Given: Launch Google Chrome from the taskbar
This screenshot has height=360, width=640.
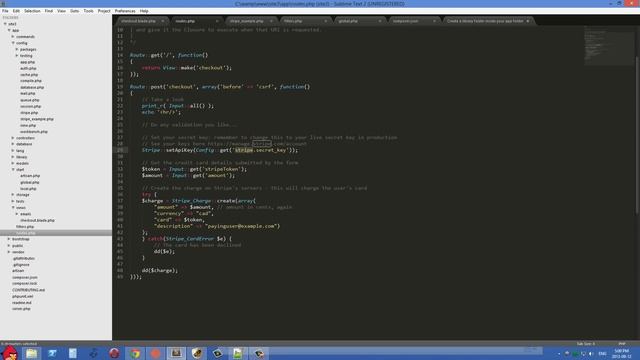Looking at the screenshot, I should tap(135, 353).
